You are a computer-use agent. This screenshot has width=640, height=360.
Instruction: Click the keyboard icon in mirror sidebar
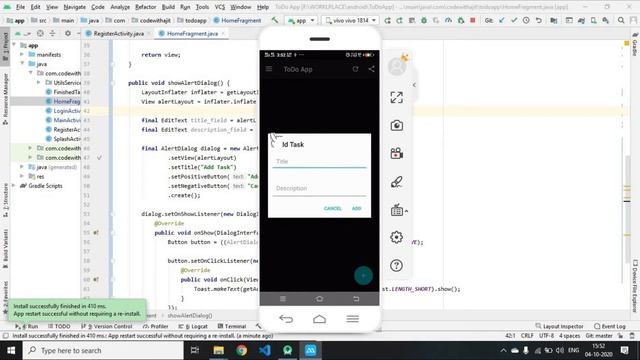tap(396, 210)
